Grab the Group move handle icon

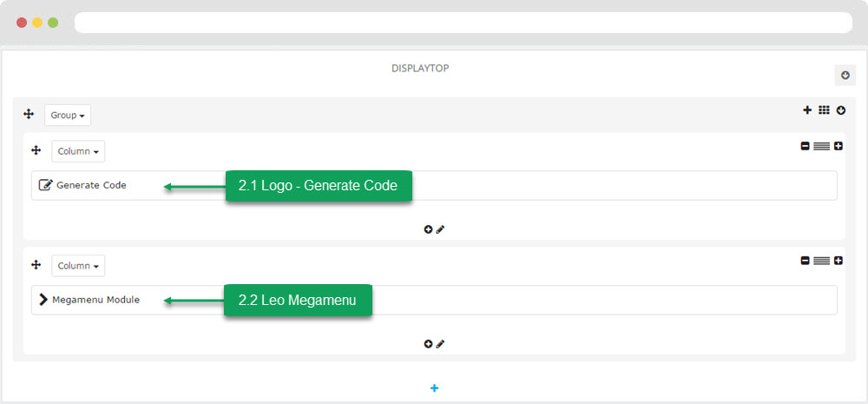(x=29, y=115)
